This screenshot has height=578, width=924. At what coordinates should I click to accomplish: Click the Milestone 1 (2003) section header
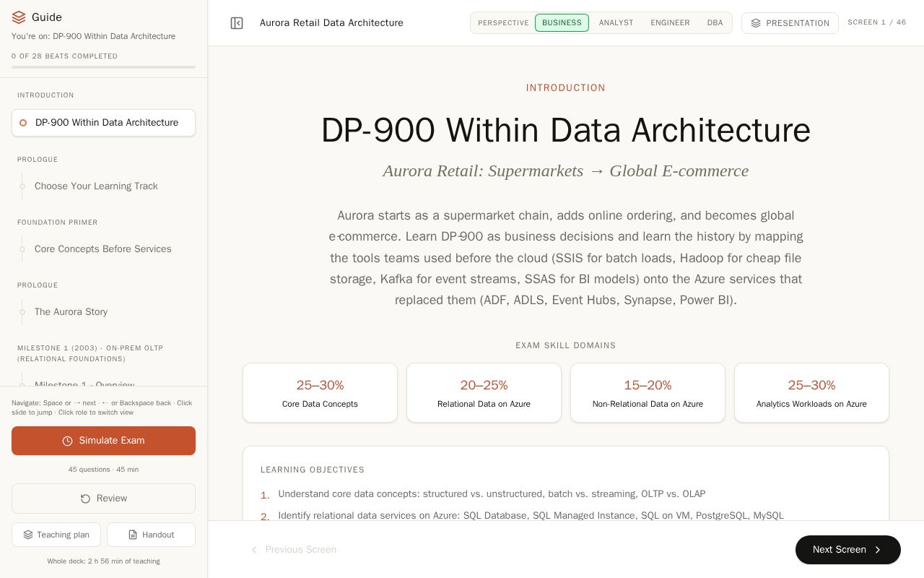tap(90, 353)
